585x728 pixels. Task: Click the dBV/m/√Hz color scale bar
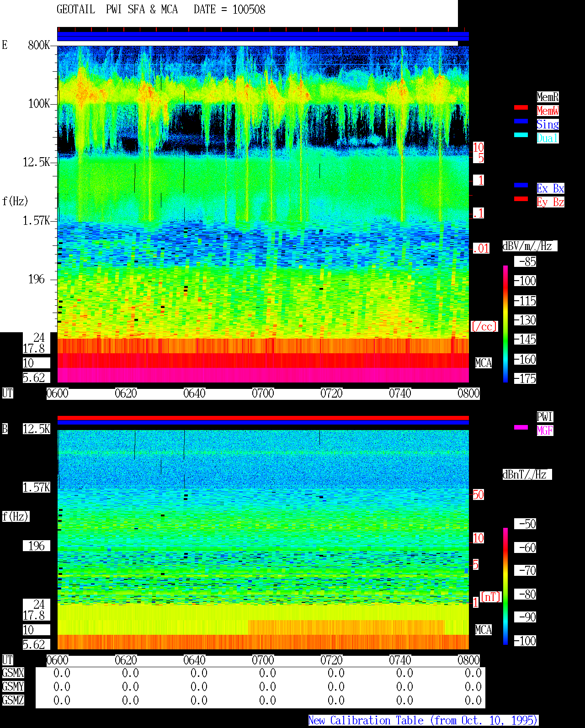pos(505,324)
